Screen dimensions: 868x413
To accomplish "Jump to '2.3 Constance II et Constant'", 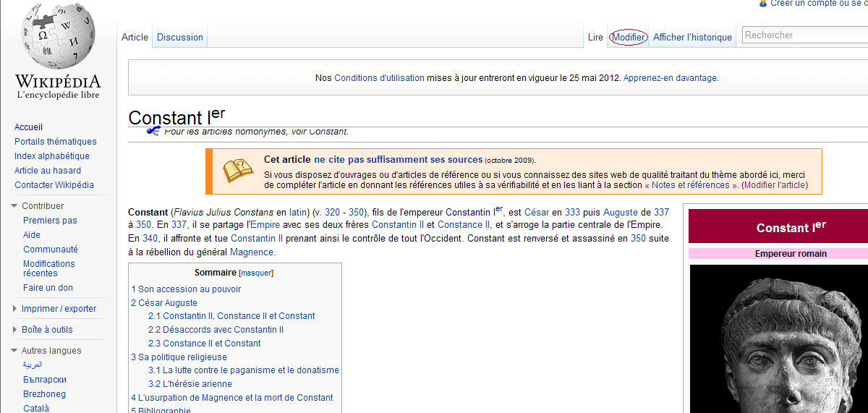I will (205, 344).
